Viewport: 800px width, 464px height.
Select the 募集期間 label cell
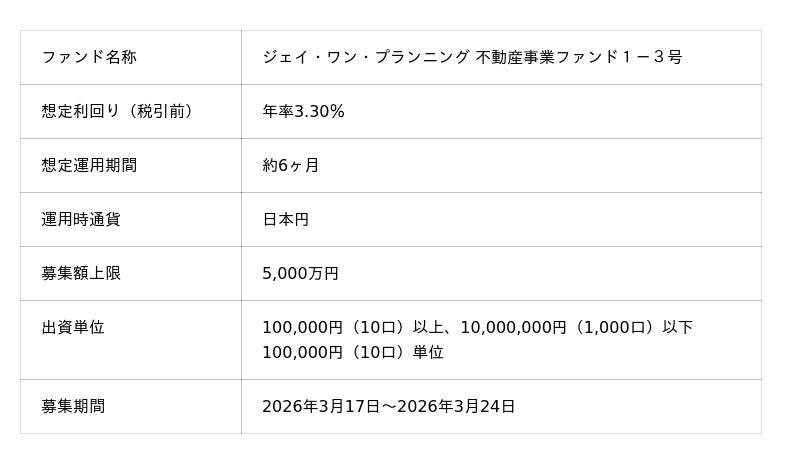[73, 406]
